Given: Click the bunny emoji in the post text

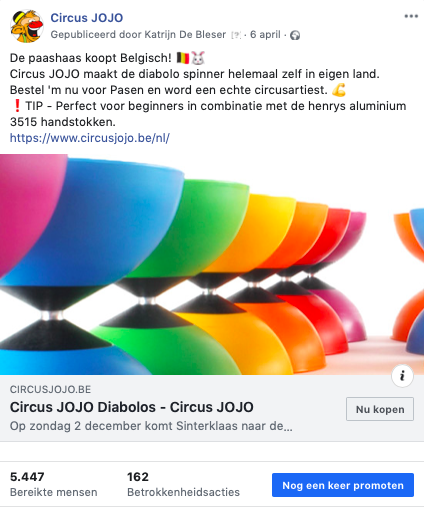Looking at the screenshot, I should (198, 58).
